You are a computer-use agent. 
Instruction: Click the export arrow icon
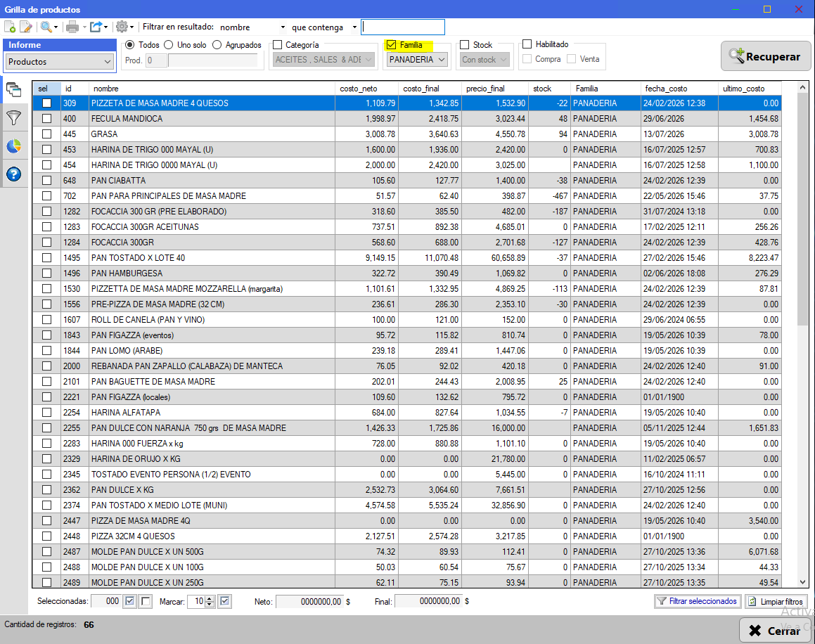tap(96, 27)
